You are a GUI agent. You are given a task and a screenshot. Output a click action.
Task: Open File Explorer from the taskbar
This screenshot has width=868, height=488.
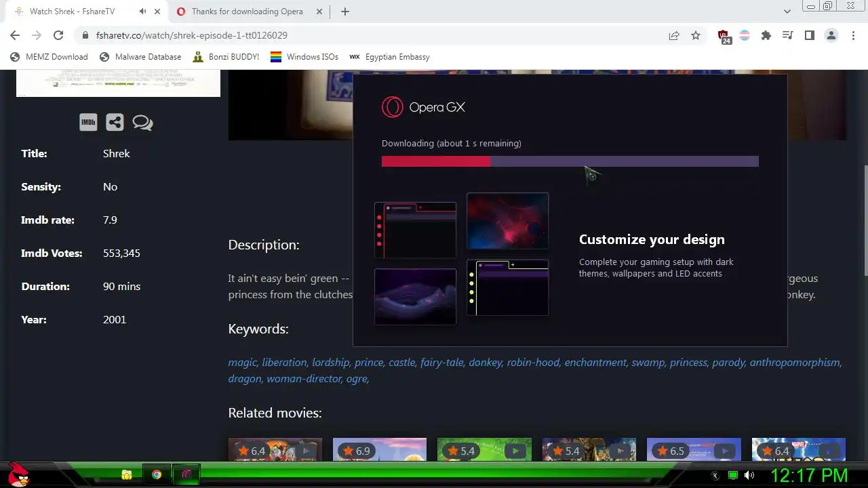coord(127,474)
